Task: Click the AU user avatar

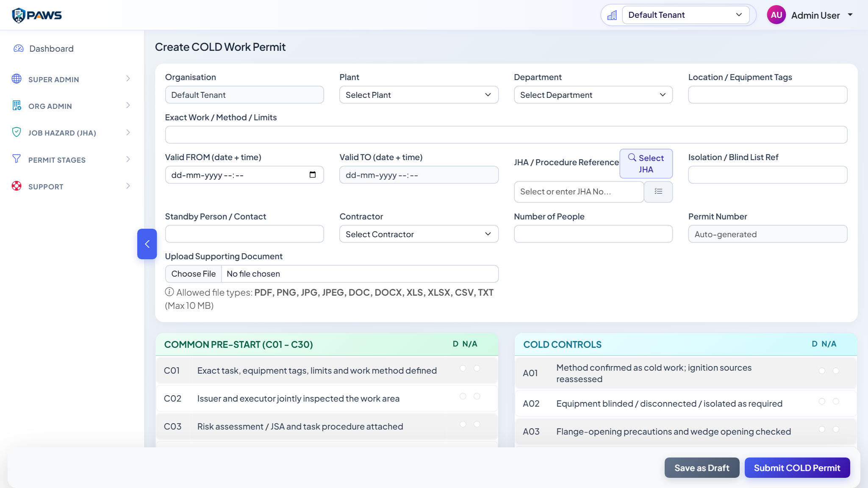Action: [x=776, y=15]
